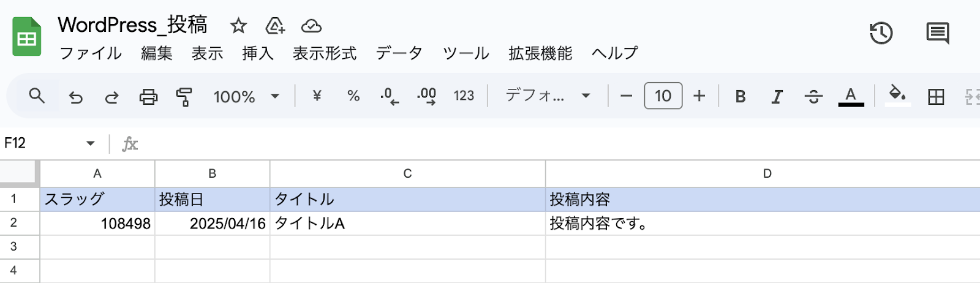Toggle italic formatting

point(777,97)
